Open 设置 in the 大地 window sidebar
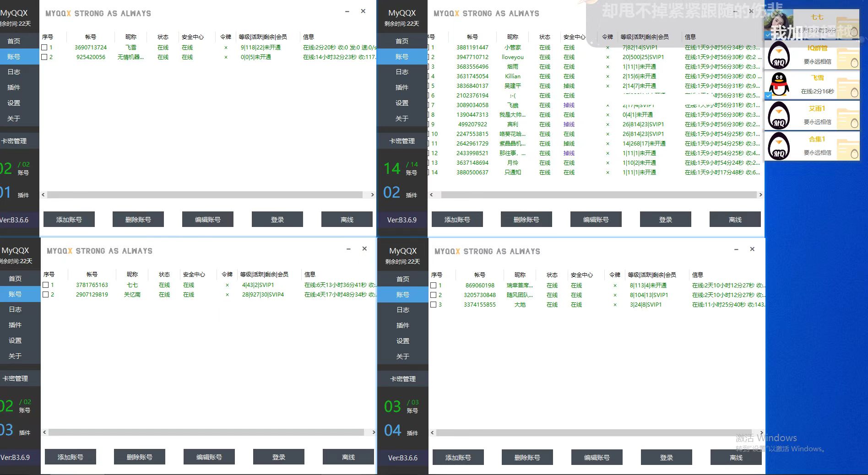The height and width of the screenshot is (475, 868). tap(403, 341)
